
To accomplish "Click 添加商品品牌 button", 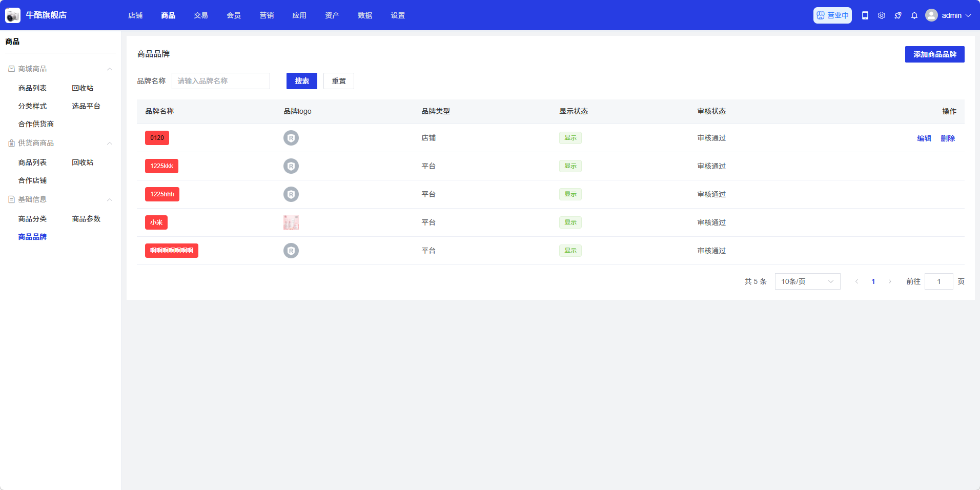I will tap(934, 54).
